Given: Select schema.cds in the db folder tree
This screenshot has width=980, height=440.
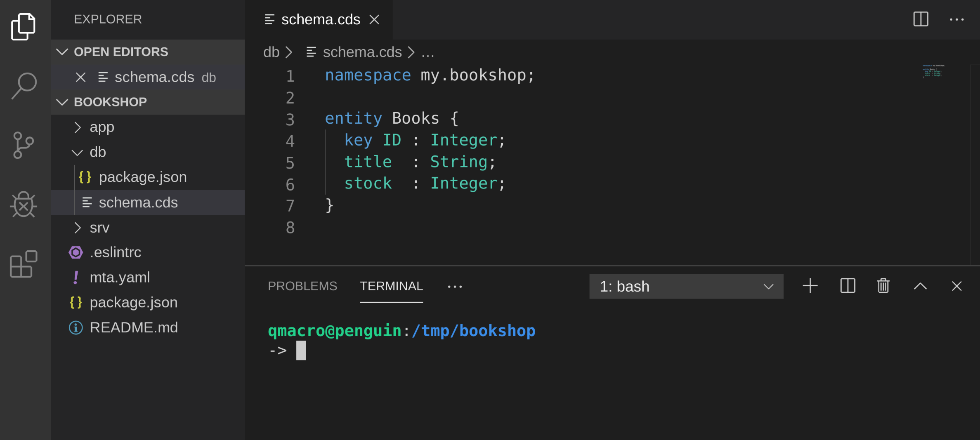Looking at the screenshot, I should click(x=148, y=202).
